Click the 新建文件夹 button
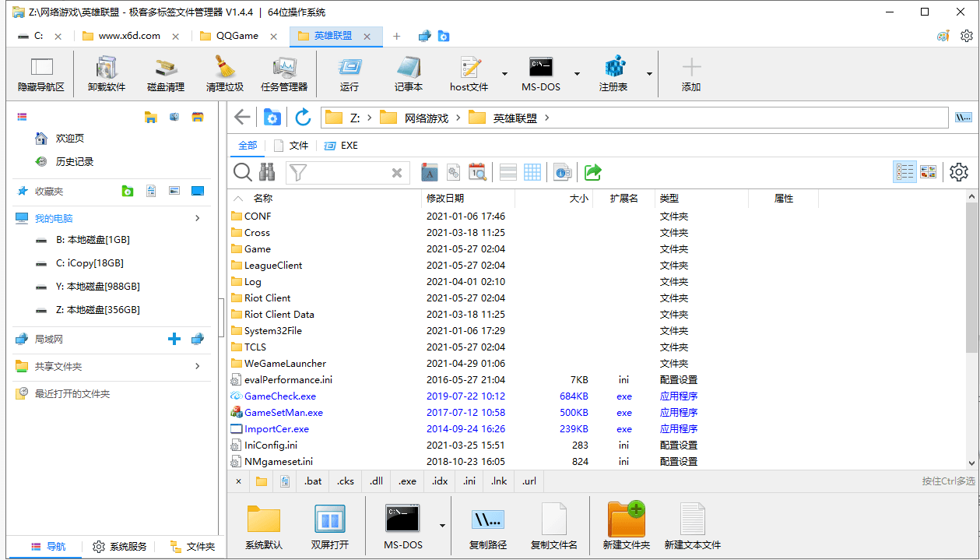 tap(626, 526)
